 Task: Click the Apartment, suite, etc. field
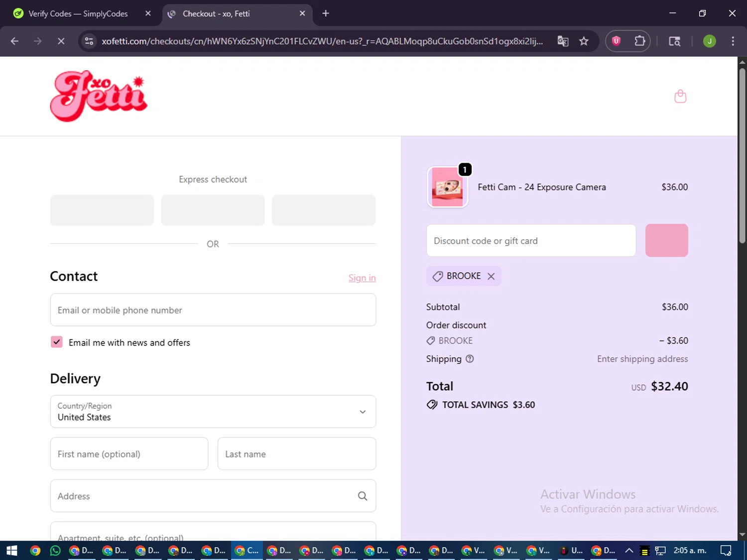(x=213, y=532)
